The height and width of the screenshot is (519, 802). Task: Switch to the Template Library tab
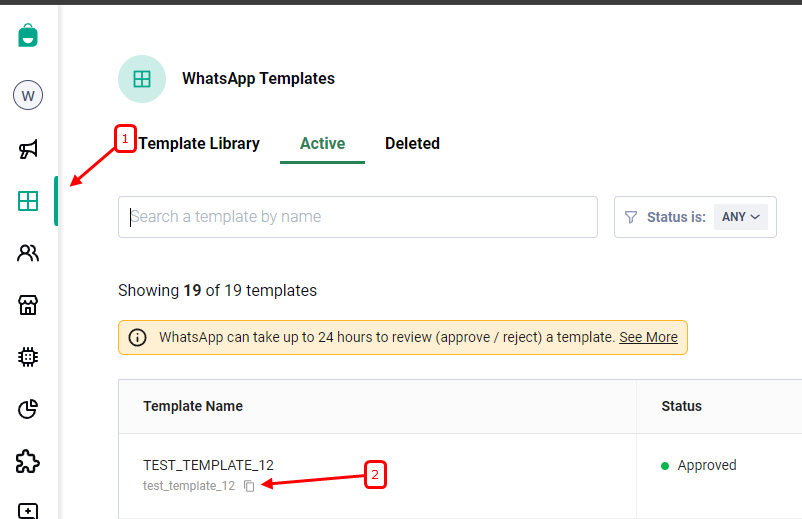tap(199, 143)
